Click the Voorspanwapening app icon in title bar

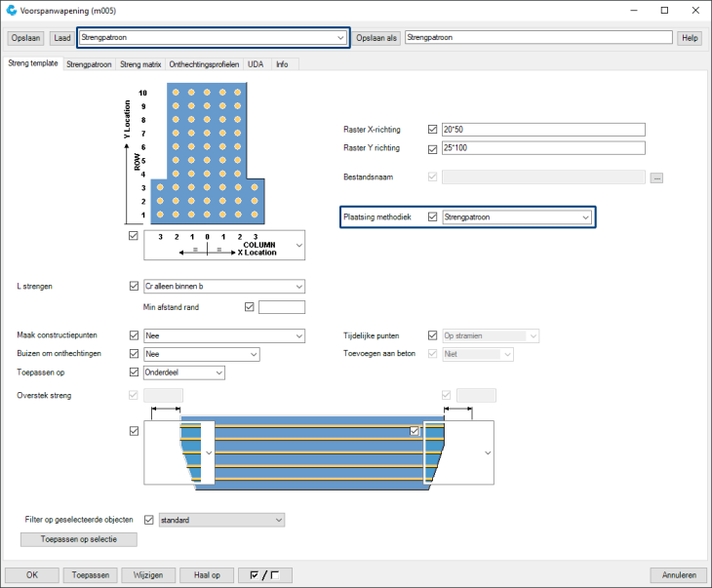point(11,10)
